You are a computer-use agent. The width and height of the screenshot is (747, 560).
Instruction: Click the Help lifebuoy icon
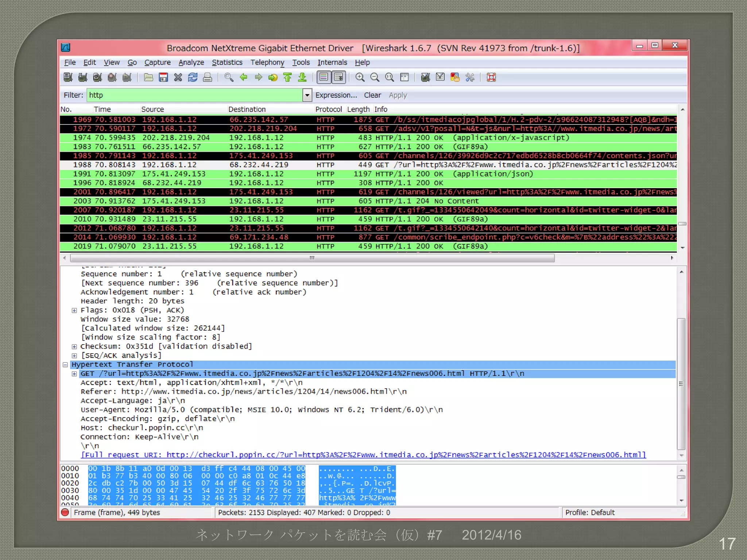tap(491, 77)
